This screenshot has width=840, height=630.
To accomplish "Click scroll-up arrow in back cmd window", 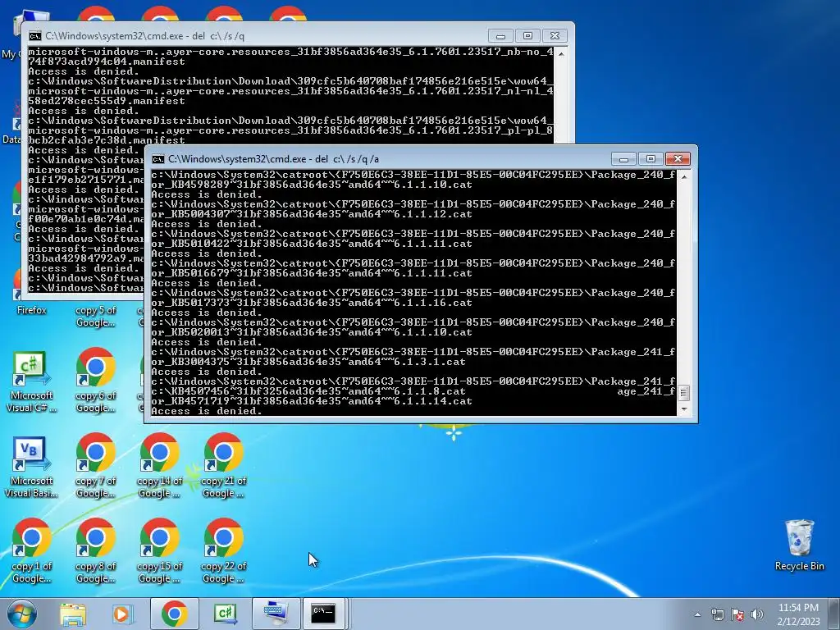I will coord(561,53).
